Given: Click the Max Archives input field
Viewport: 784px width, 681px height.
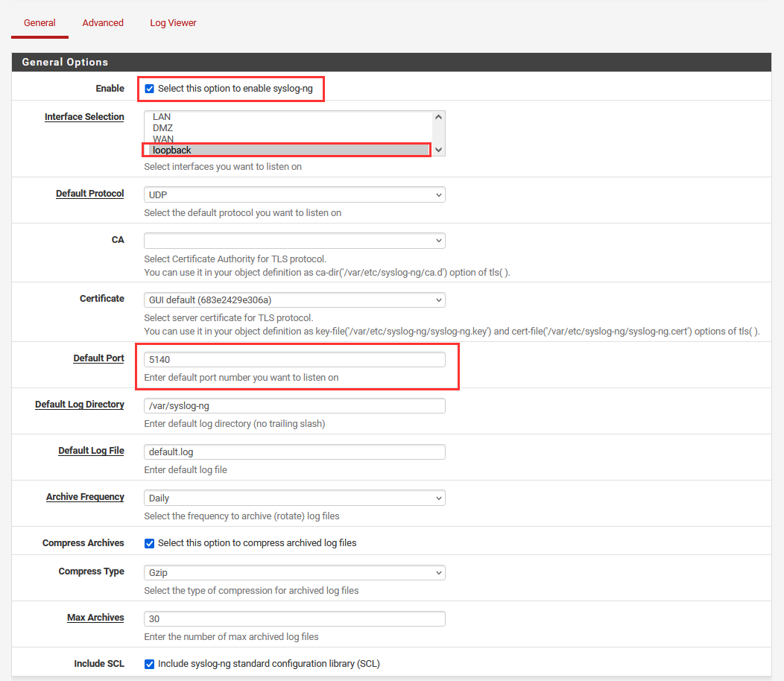Looking at the screenshot, I should point(294,618).
